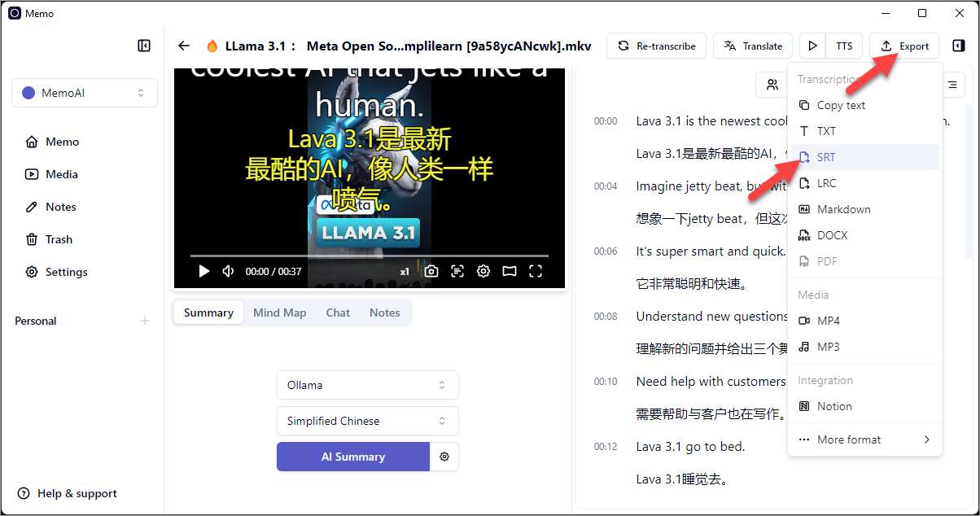Expand the More format submenu
This screenshot has width=980, height=516.
coord(864,439)
